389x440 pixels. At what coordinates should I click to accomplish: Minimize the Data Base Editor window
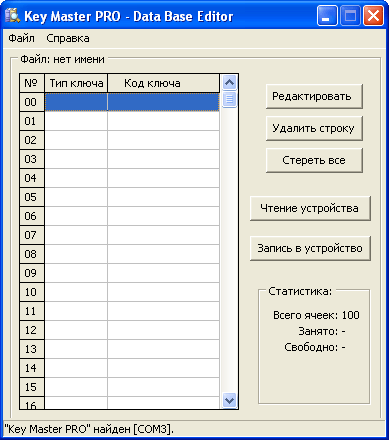click(x=327, y=16)
